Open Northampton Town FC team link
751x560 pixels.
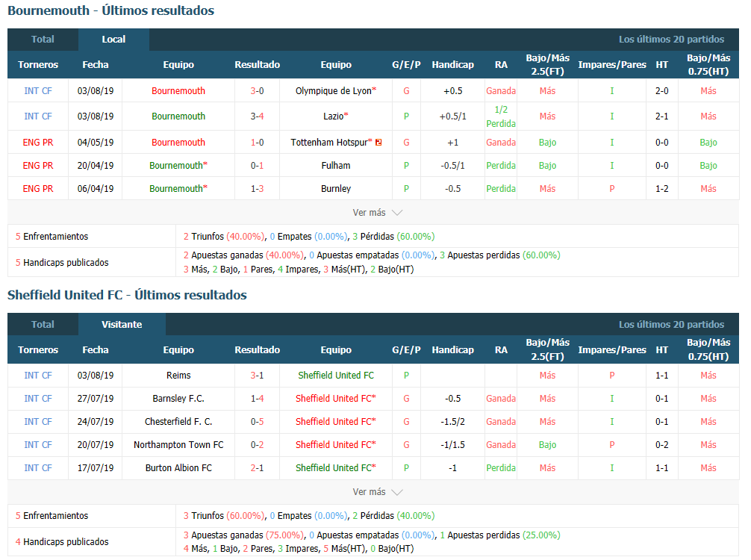tap(178, 444)
